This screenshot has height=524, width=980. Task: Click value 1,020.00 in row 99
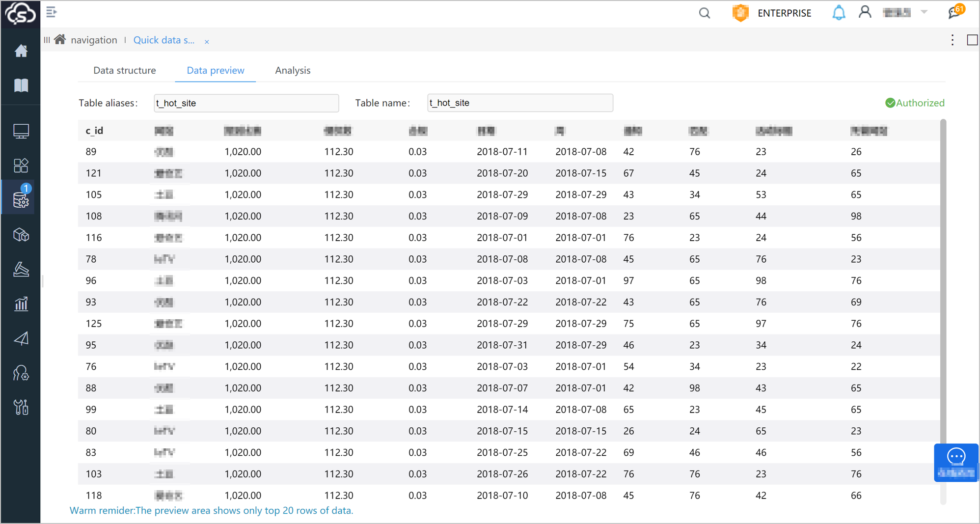click(243, 410)
